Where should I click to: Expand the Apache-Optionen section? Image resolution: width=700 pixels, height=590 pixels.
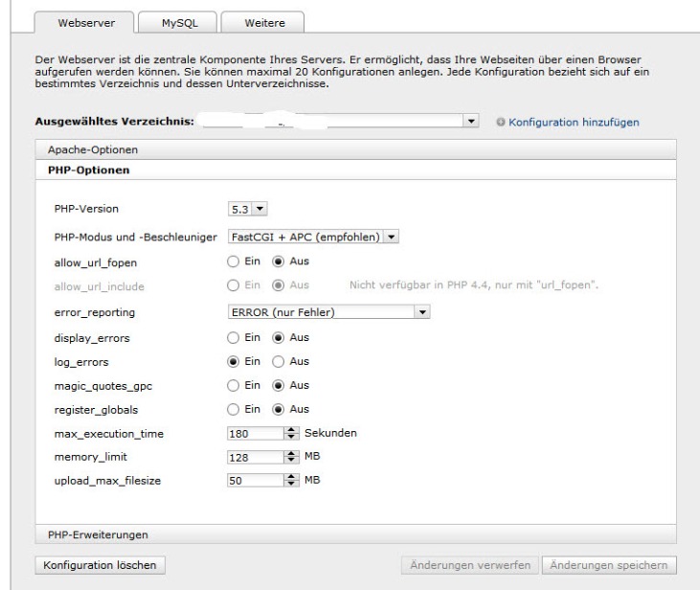tap(356, 149)
